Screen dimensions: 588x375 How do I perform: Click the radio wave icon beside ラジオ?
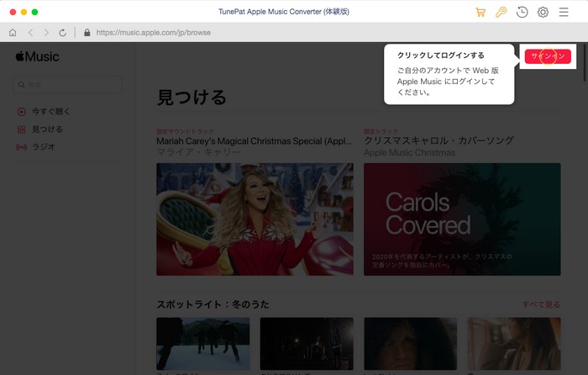[21, 147]
